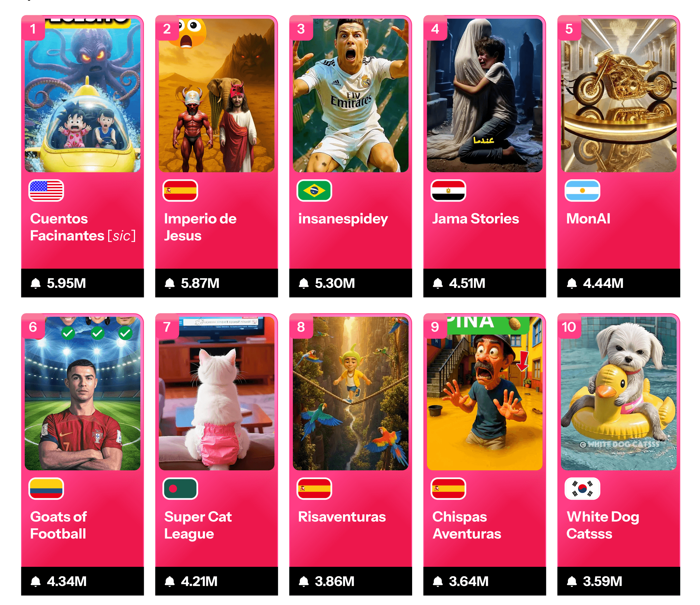Click the Brazil flag on insanespidey card
The height and width of the screenshot is (605, 700).
[314, 190]
